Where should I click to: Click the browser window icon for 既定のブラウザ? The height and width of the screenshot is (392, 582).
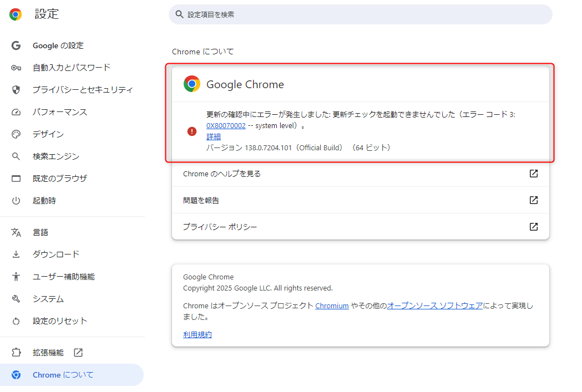(x=16, y=179)
